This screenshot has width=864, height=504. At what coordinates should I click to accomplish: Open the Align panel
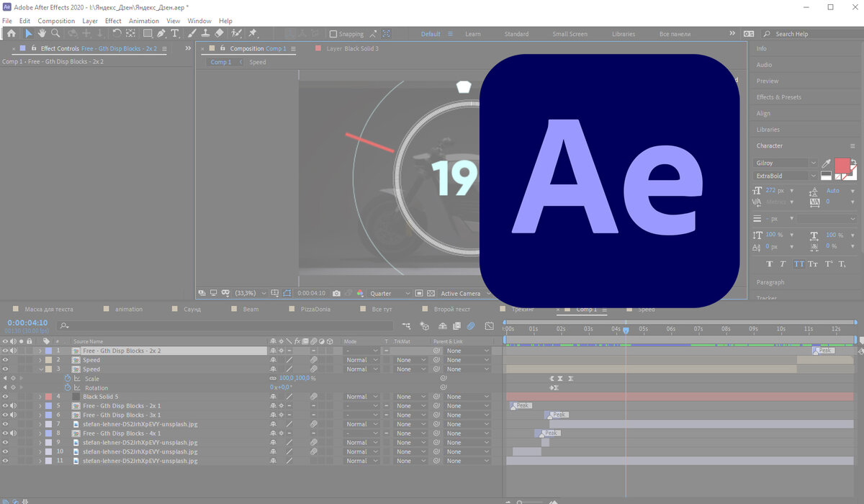(763, 113)
